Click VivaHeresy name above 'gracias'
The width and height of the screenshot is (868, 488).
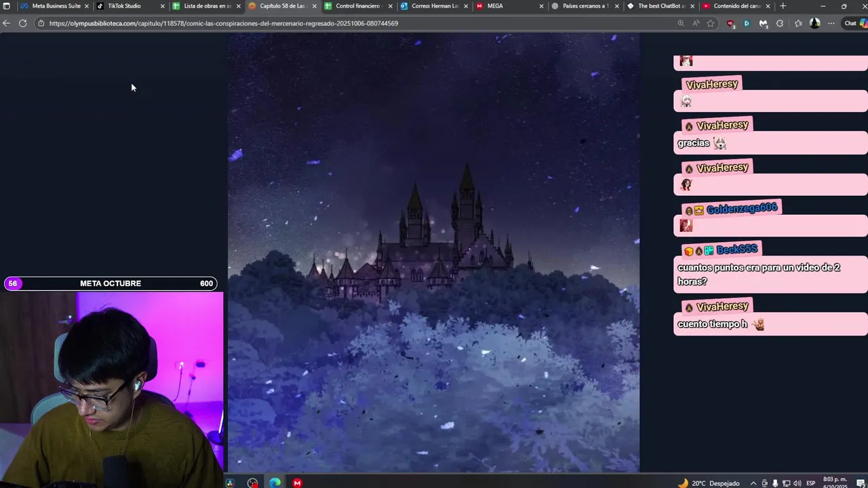coord(722,125)
